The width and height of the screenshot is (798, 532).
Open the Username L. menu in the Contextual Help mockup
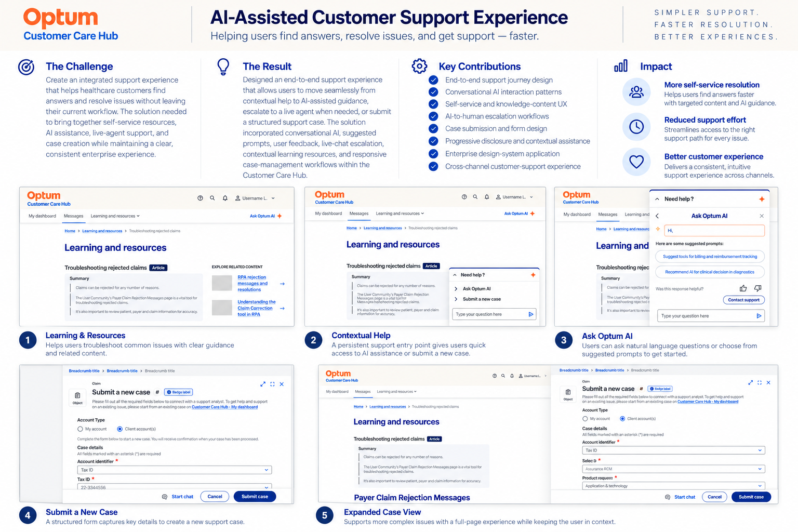tap(514, 197)
